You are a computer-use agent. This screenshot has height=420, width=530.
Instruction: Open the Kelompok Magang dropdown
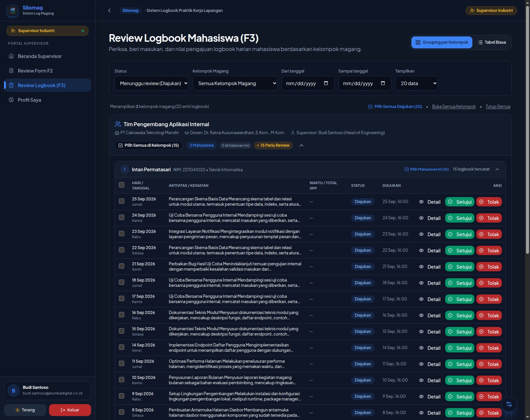[235, 83]
